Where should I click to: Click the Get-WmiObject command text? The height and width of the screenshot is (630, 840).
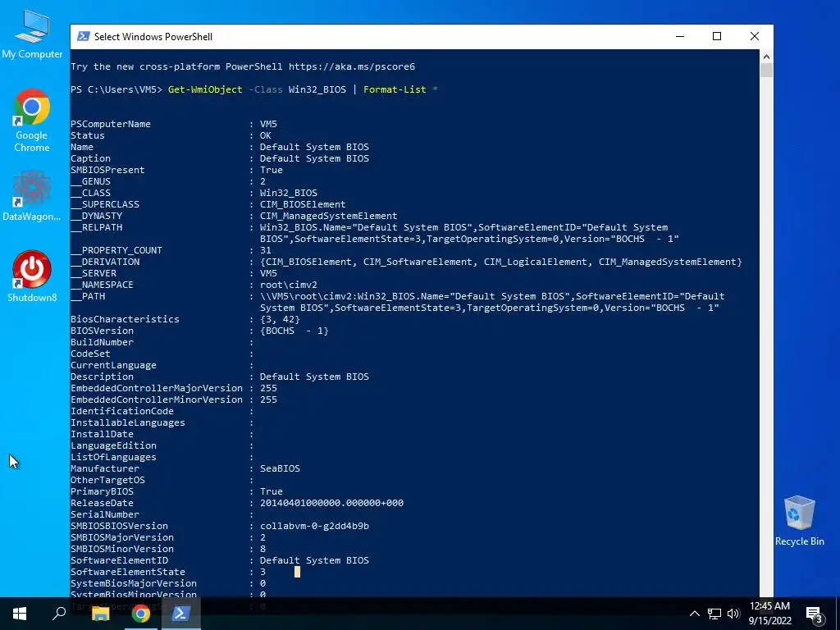205,89
